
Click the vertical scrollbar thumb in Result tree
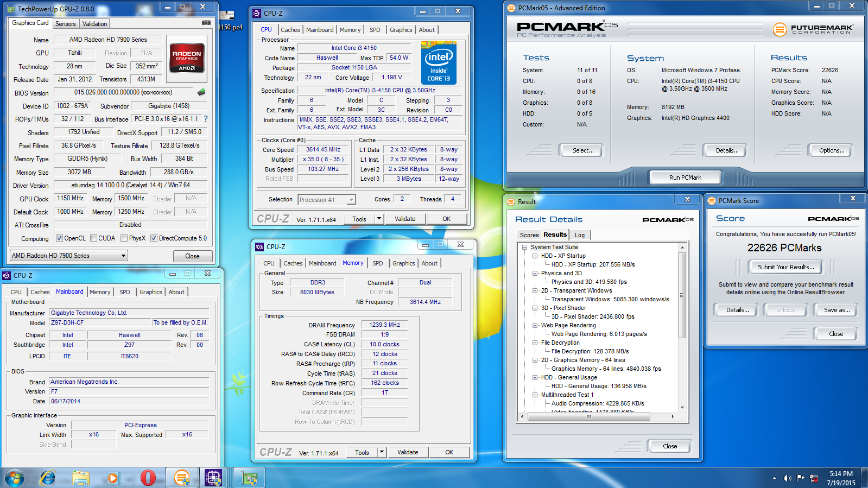point(682,294)
